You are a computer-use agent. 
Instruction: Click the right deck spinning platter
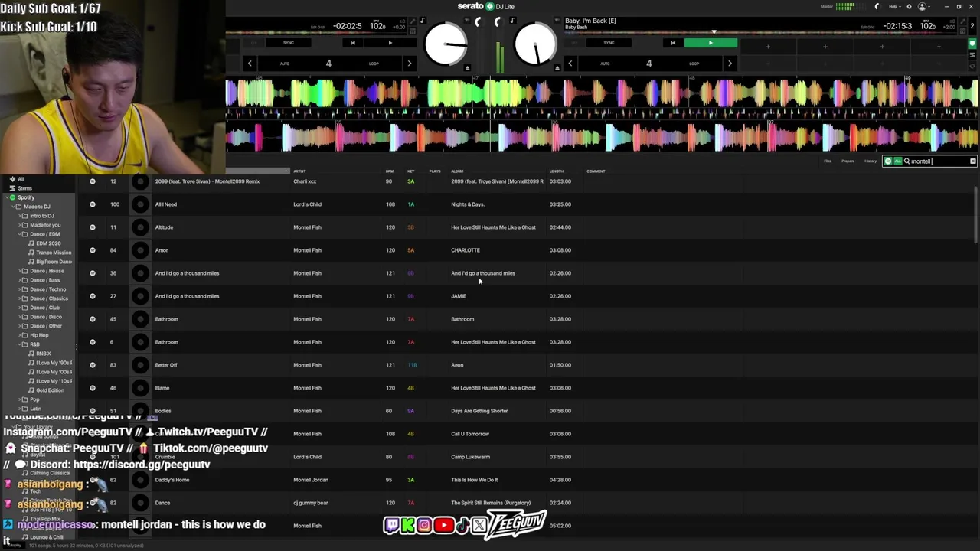point(535,44)
